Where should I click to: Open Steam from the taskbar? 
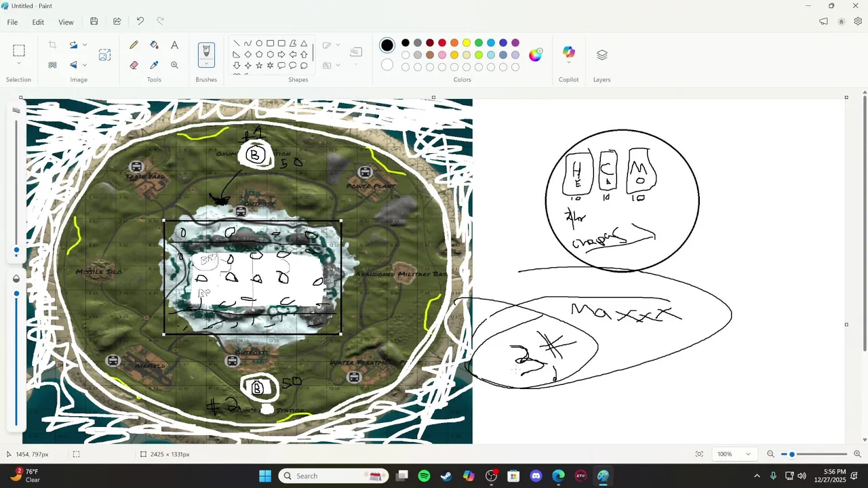coord(446,476)
